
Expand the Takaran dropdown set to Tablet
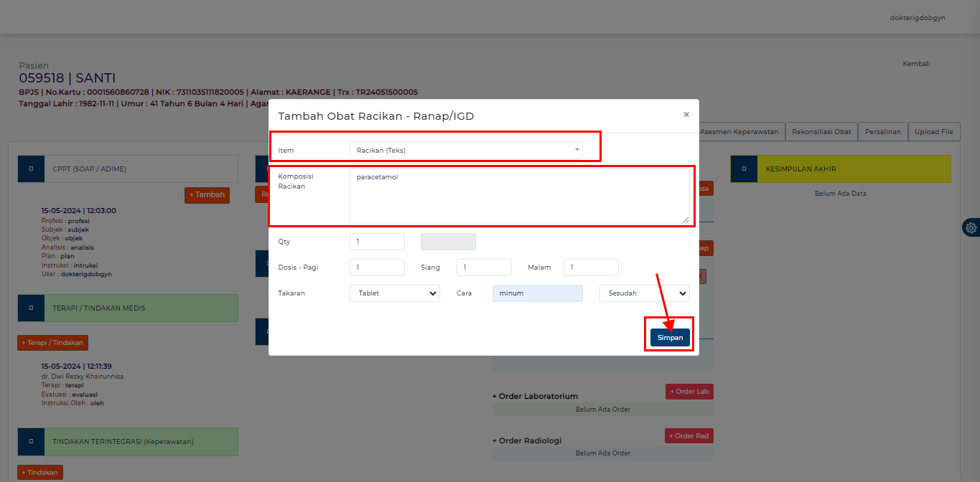tap(394, 293)
